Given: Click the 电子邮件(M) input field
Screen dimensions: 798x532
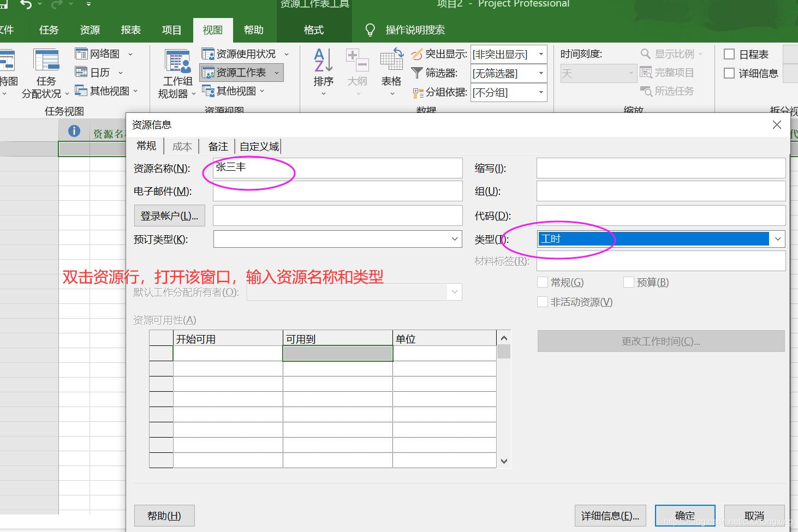Looking at the screenshot, I should 338,191.
